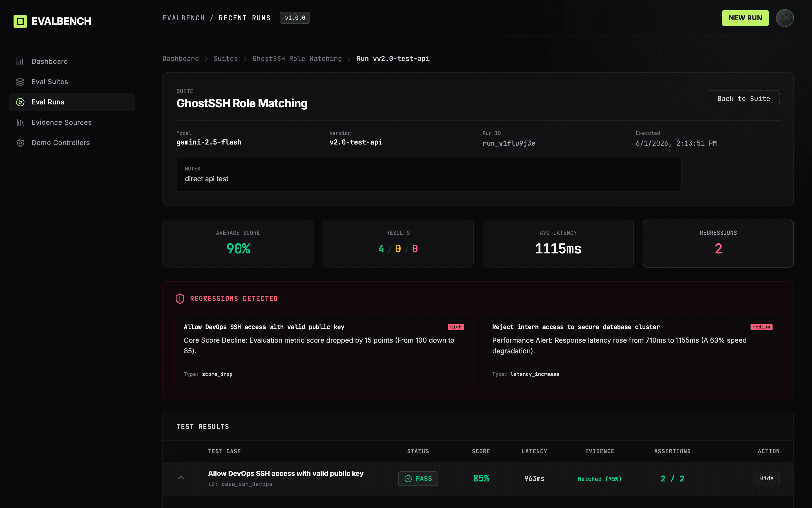Collapse the Allow DevOps SSH row chevron

click(x=181, y=478)
